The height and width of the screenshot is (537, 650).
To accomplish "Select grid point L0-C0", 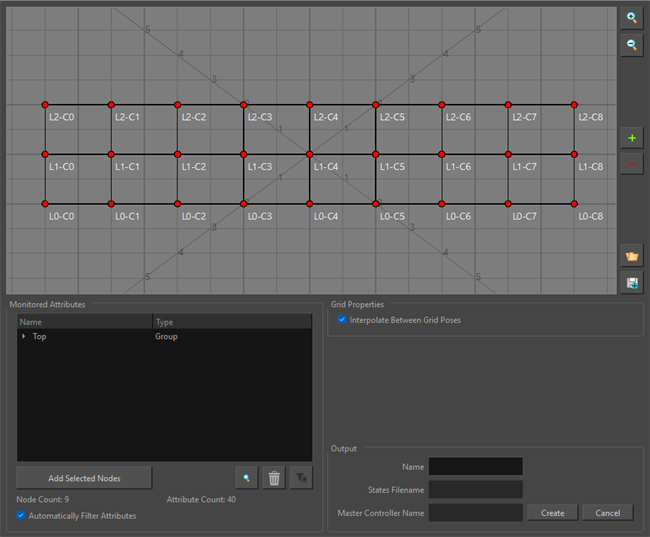I will point(45,204).
